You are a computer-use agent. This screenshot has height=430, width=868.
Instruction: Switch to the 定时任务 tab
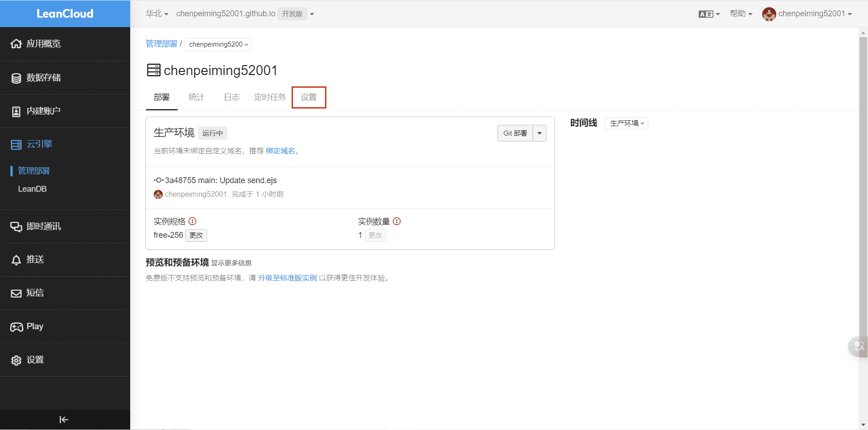pyautogui.click(x=270, y=97)
